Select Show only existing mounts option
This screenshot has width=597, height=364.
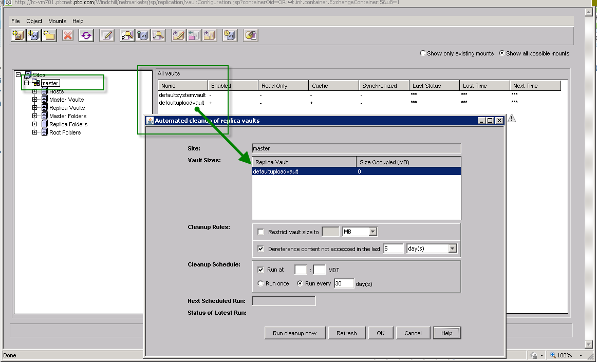(x=423, y=53)
